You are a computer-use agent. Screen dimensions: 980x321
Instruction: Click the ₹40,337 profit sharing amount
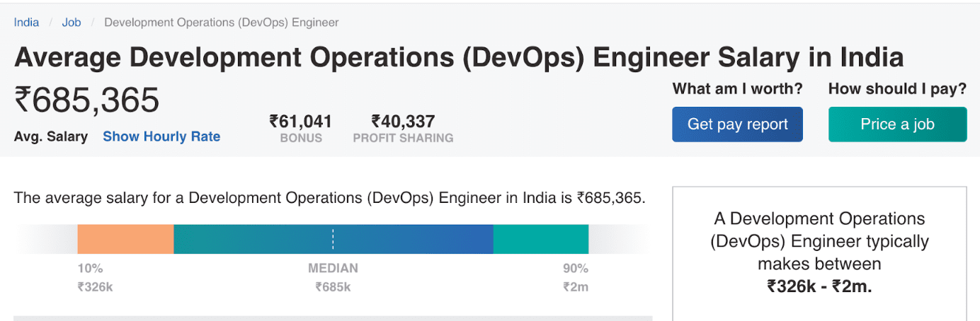tap(403, 122)
